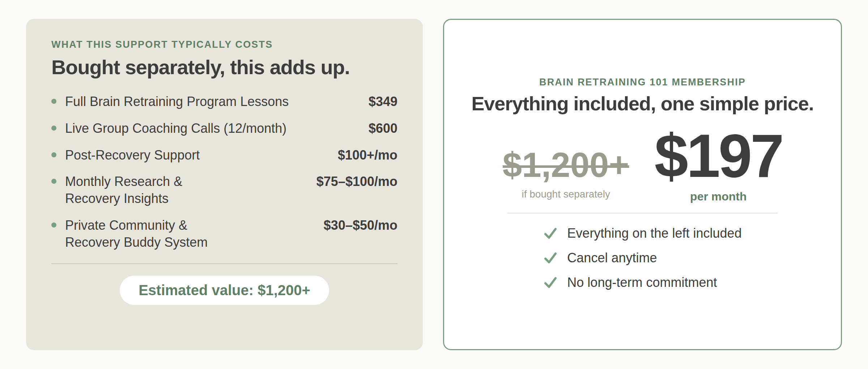Click the Estimated value: $1,200+ pill

(x=224, y=290)
